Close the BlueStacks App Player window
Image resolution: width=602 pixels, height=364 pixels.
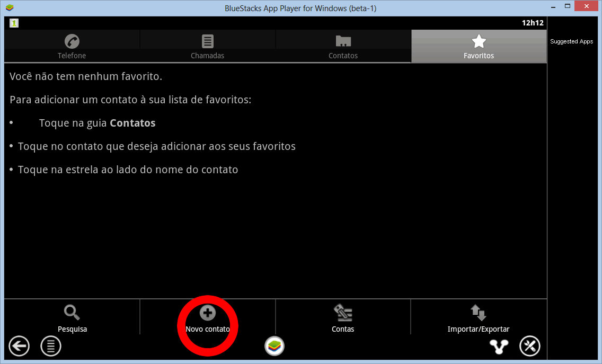tap(586, 6)
